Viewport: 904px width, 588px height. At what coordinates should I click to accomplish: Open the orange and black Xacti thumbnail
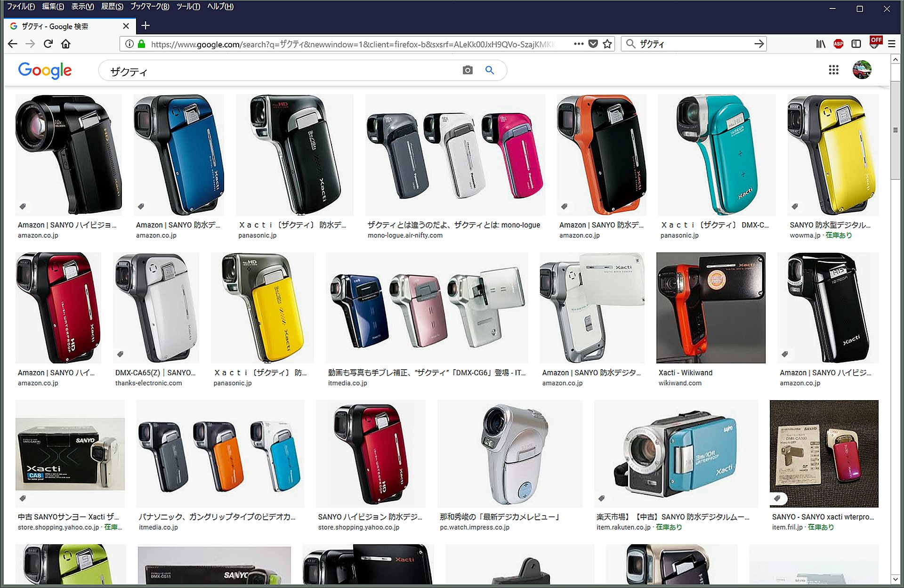point(602,155)
